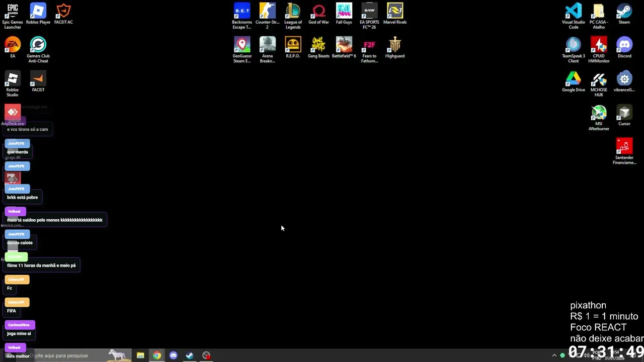Select the GeoGuessr Steam Edition icon
Viewport: 644px width, 362px height.
pos(242,50)
